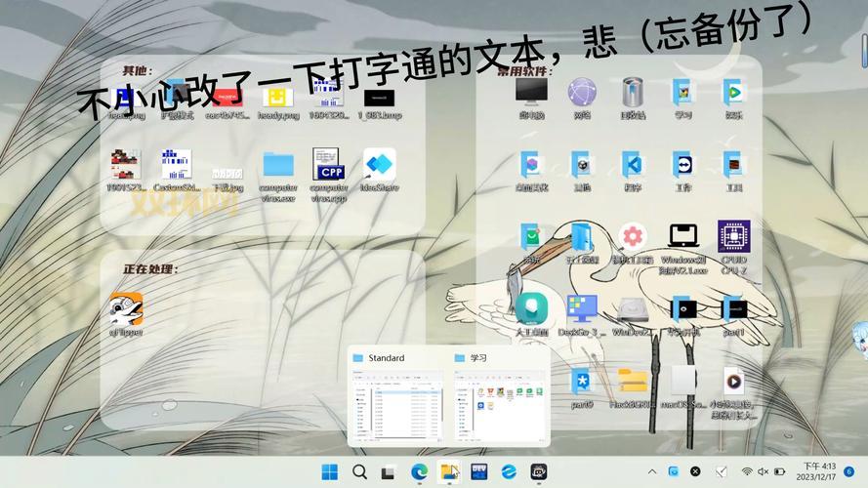Image resolution: width=868 pixels, height=488 pixels.
Task: Open the 学习 folder on desktop
Action: click(x=683, y=92)
